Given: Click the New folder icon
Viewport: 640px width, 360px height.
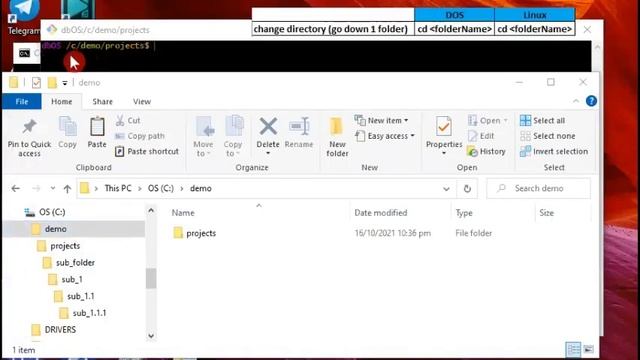Looking at the screenshot, I should (x=337, y=127).
